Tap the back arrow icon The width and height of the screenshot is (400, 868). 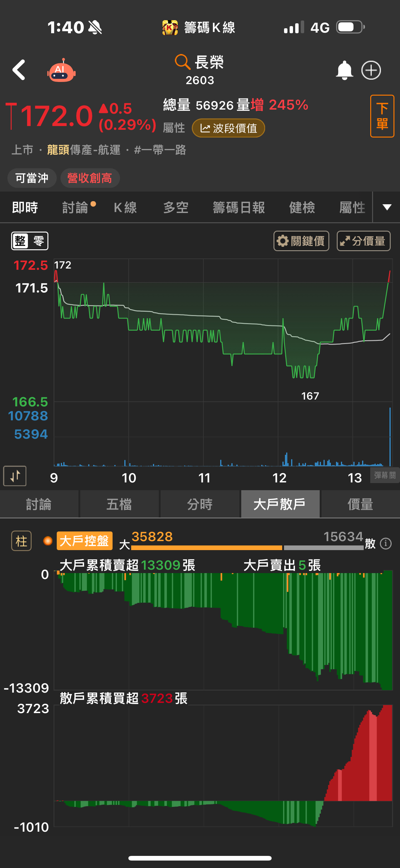(x=19, y=70)
